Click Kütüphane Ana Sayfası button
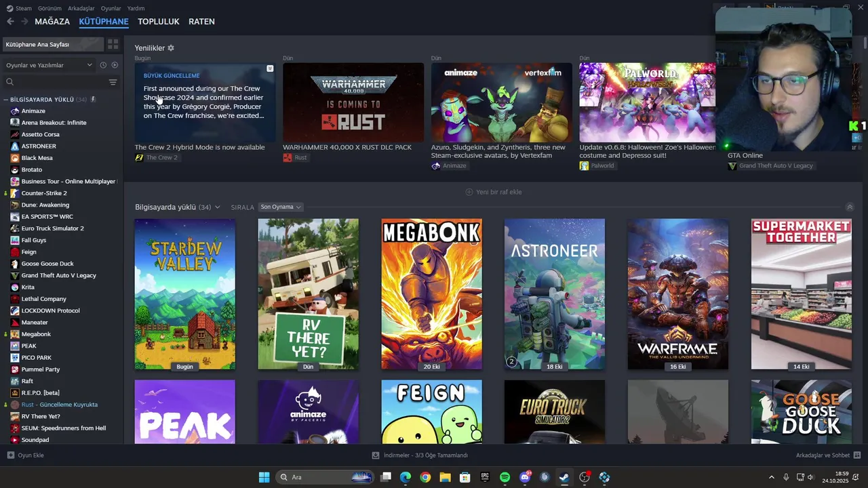 pos(53,44)
